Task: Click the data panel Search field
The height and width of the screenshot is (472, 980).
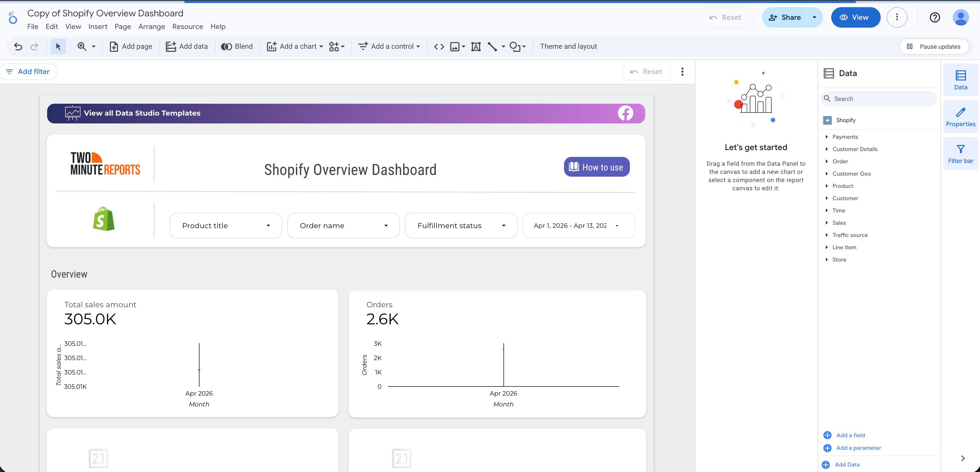Action: coord(879,99)
